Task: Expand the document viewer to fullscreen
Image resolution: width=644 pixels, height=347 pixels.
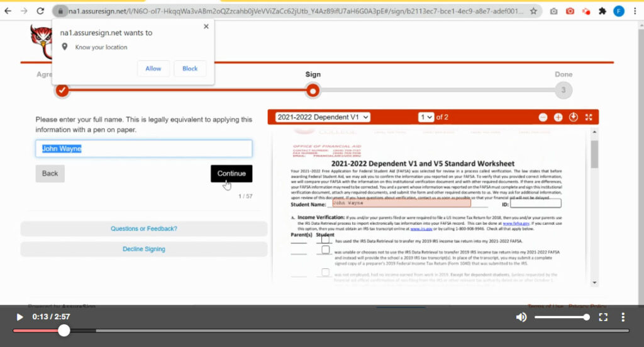Action: (589, 117)
